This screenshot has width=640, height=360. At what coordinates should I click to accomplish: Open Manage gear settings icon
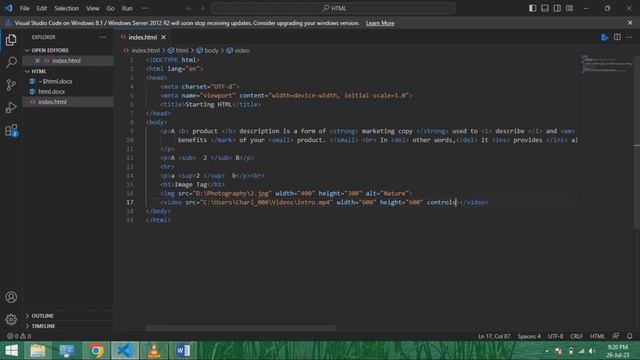click(x=11, y=319)
